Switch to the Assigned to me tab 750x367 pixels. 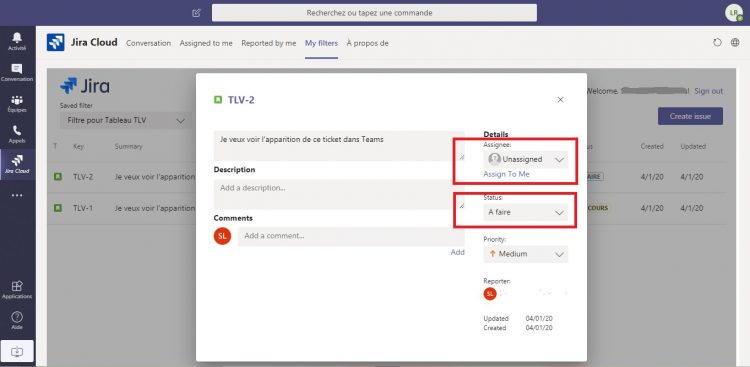[206, 43]
